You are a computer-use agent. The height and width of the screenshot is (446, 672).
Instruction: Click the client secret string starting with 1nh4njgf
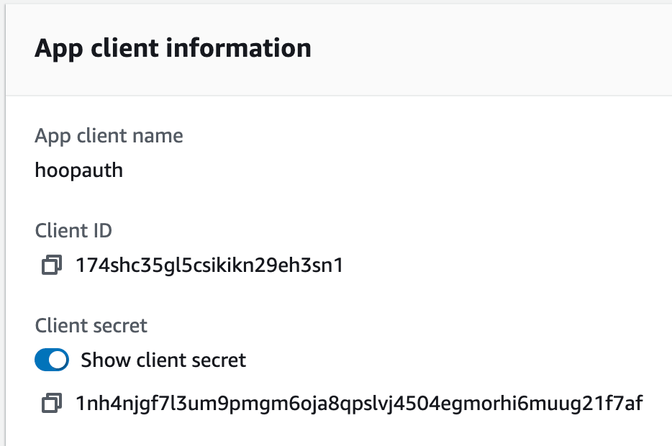pyautogui.click(x=359, y=404)
